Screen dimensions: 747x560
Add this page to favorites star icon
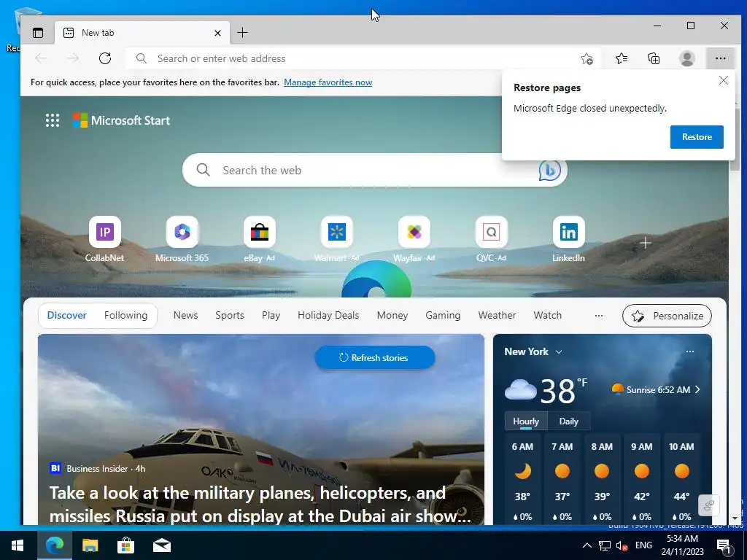pos(587,58)
